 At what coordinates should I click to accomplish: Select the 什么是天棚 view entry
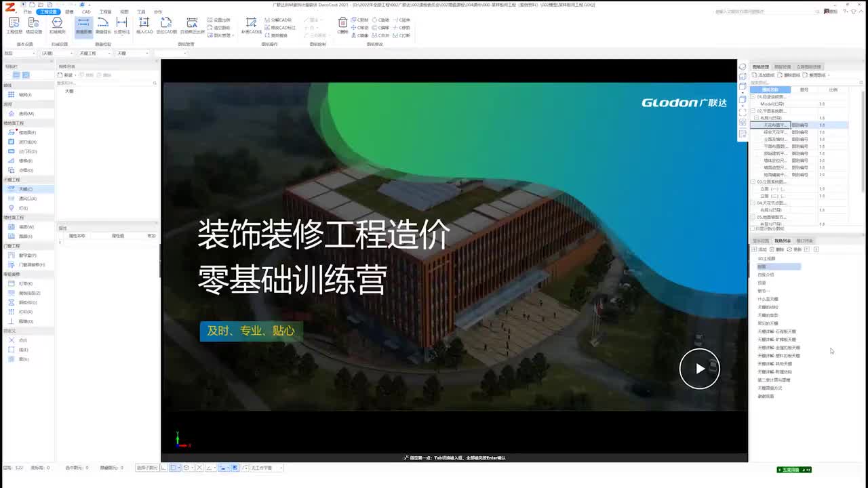tap(768, 299)
